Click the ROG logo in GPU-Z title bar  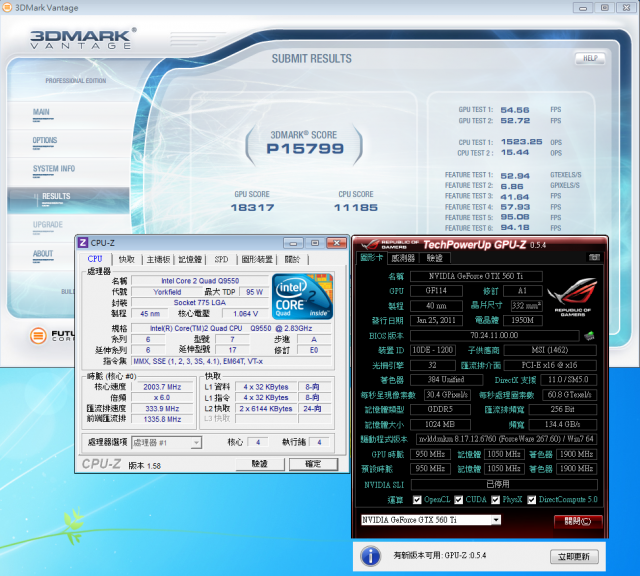(370, 245)
